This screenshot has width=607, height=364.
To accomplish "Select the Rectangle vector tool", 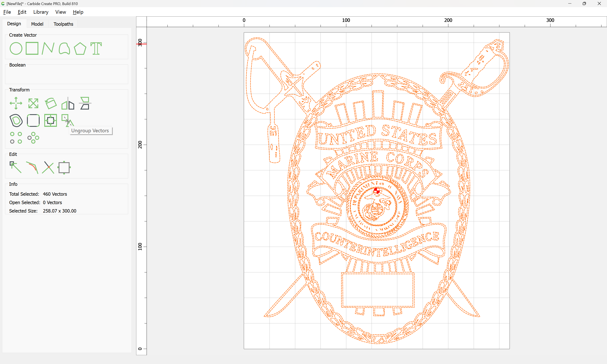I will pyautogui.click(x=32, y=48).
